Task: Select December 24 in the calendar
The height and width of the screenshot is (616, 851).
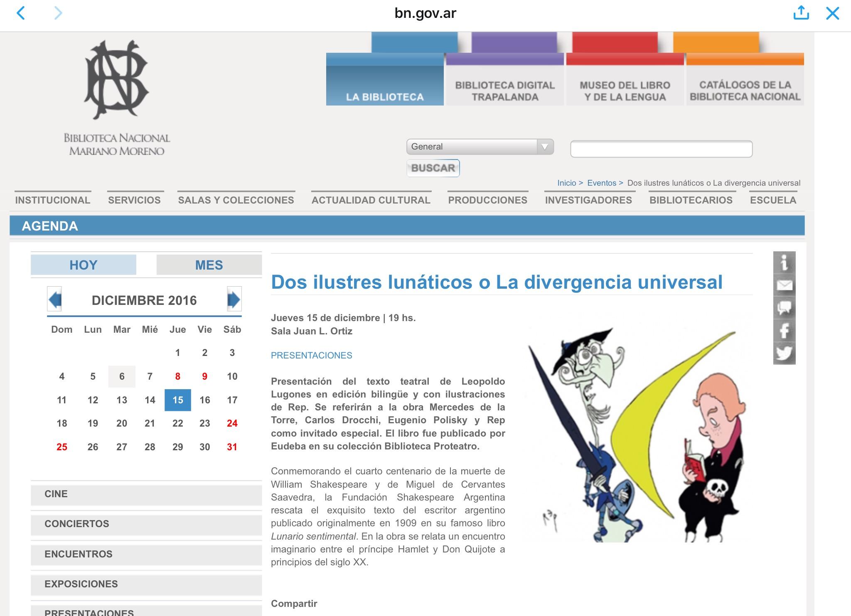Action: tap(232, 423)
